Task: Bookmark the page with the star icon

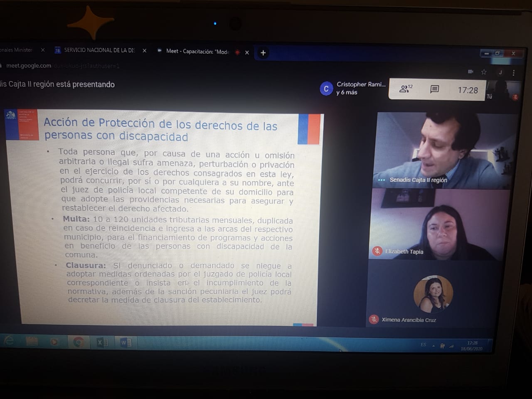Action: 484,71
